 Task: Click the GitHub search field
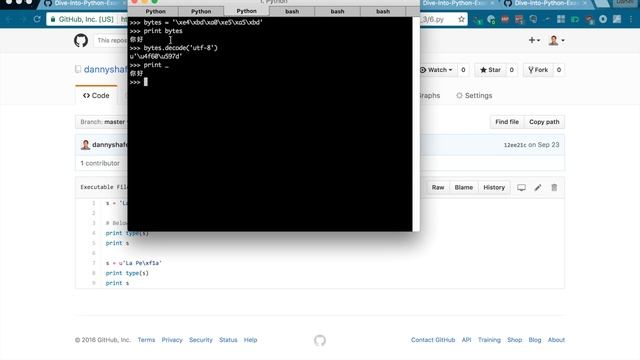tap(111, 40)
